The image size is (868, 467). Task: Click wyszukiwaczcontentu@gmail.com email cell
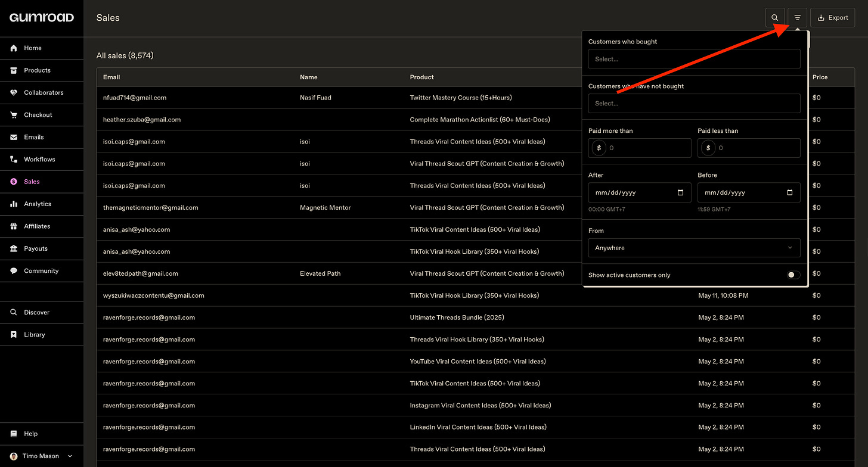click(x=154, y=295)
